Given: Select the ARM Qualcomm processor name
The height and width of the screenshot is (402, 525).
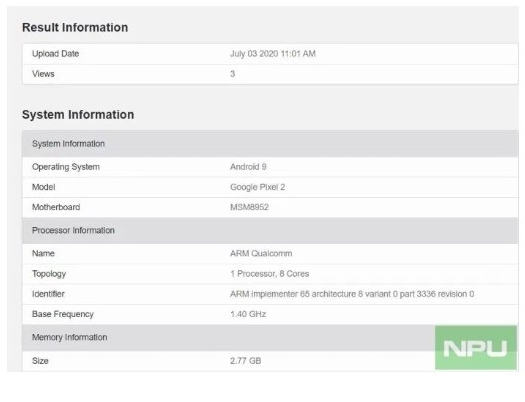Looking at the screenshot, I should click(261, 253).
